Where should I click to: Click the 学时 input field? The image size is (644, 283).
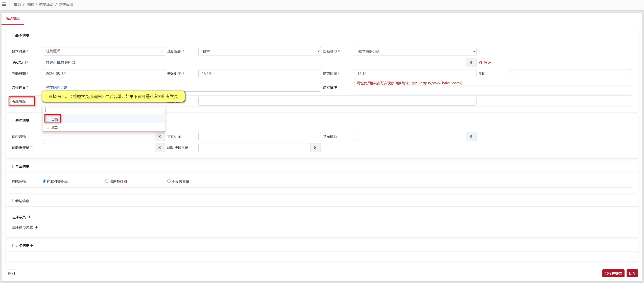[x=571, y=74]
